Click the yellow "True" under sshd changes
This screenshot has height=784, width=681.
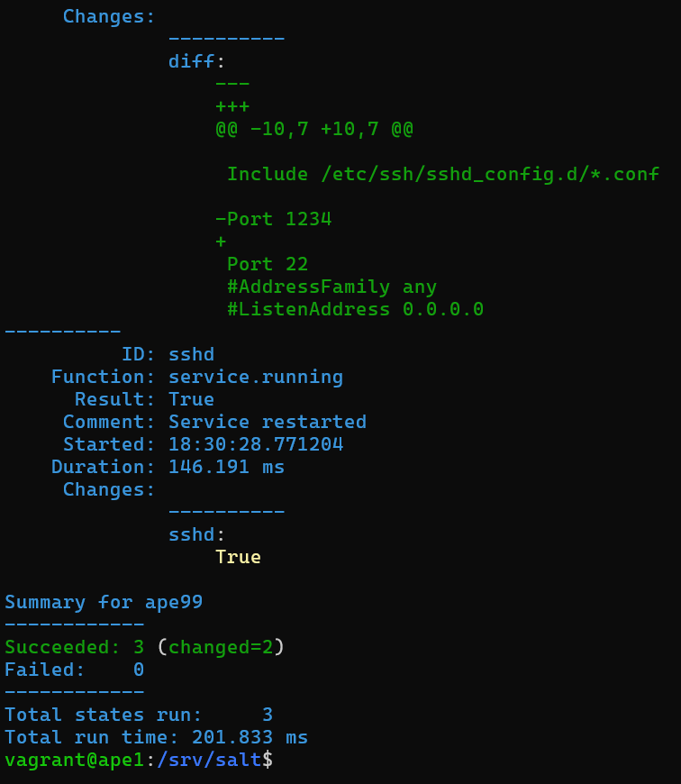pyautogui.click(x=238, y=557)
